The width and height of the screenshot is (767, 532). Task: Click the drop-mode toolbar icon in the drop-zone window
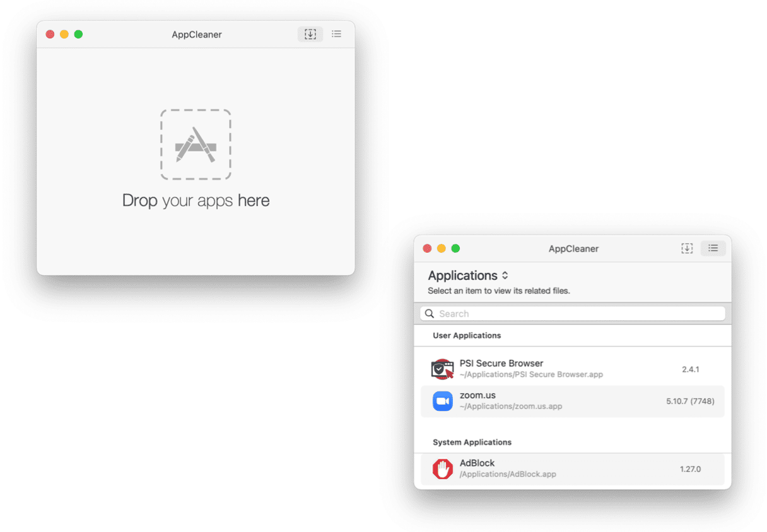click(310, 34)
